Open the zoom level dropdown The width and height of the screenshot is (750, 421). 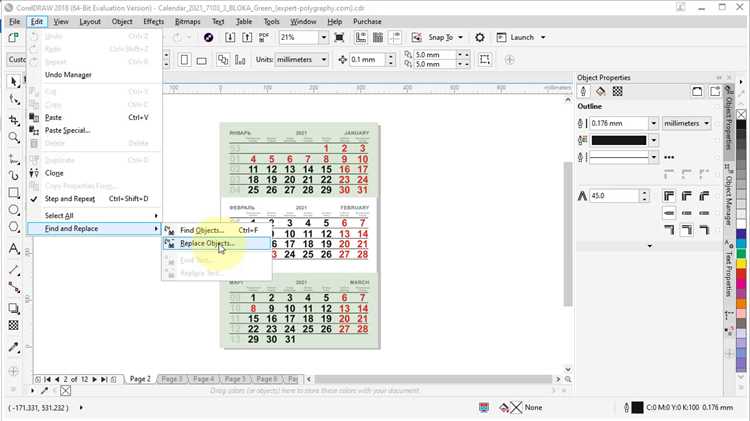click(324, 37)
